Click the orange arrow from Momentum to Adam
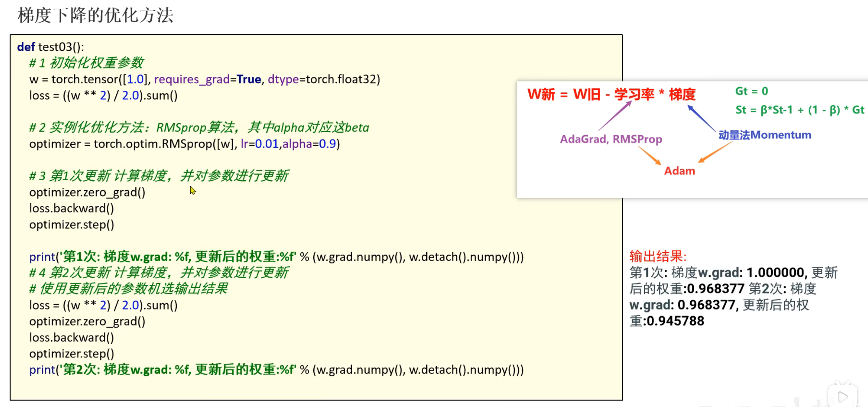The height and width of the screenshot is (407, 868). [715, 152]
